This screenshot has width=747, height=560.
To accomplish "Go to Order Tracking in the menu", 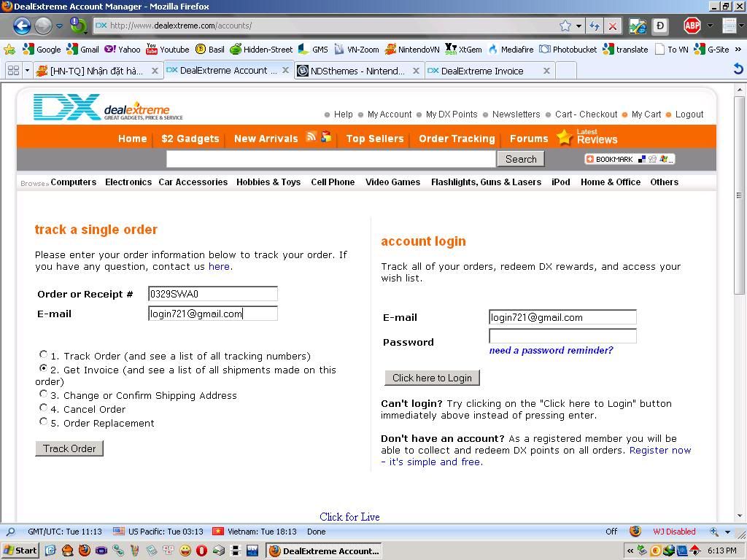I will [457, 139].
